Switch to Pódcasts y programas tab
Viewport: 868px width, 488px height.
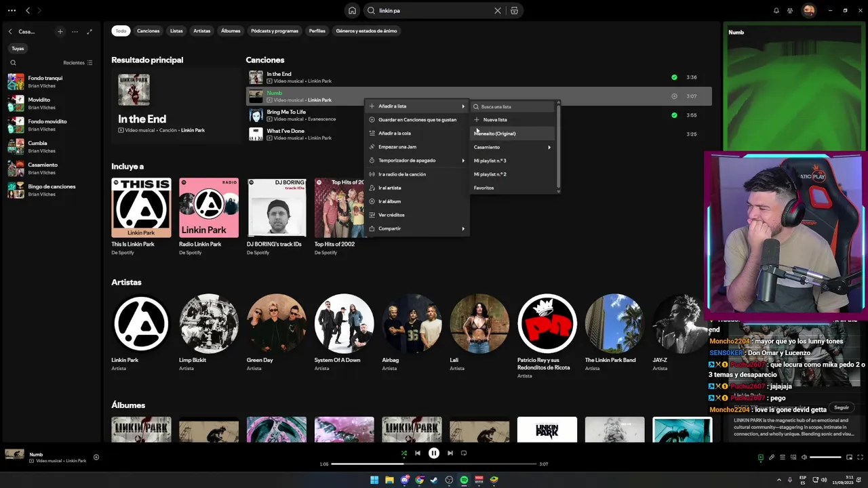click(x=275, y=31)
